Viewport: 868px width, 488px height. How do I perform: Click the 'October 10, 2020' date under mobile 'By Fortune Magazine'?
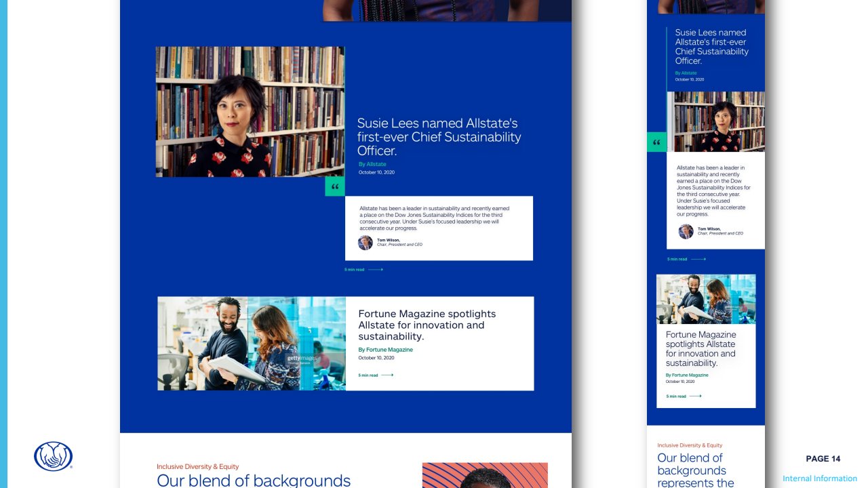click(x=679, y=382)
